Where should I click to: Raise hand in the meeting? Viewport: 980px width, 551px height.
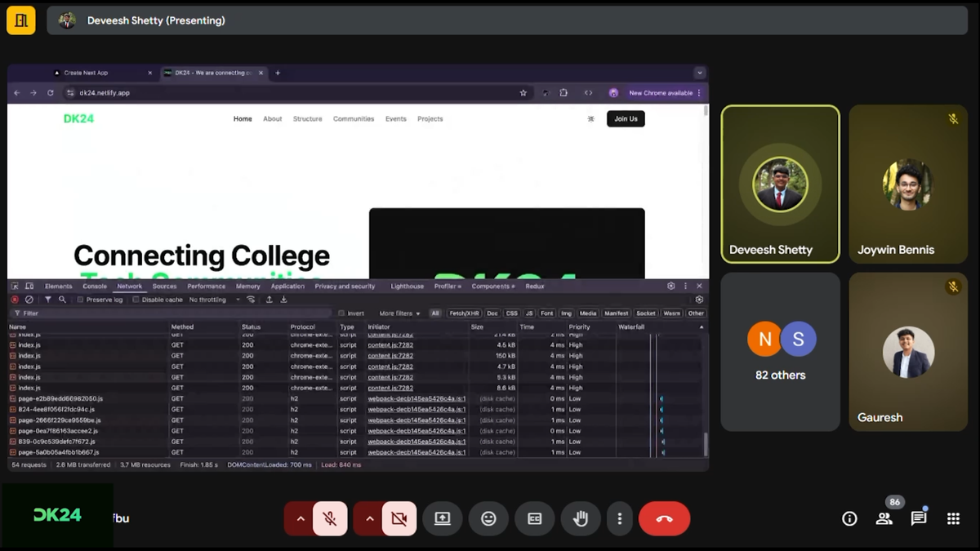[x=581, y=518]
